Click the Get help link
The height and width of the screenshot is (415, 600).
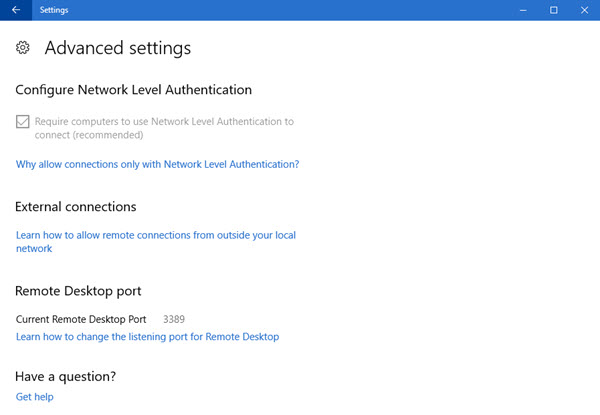(34, 397)
